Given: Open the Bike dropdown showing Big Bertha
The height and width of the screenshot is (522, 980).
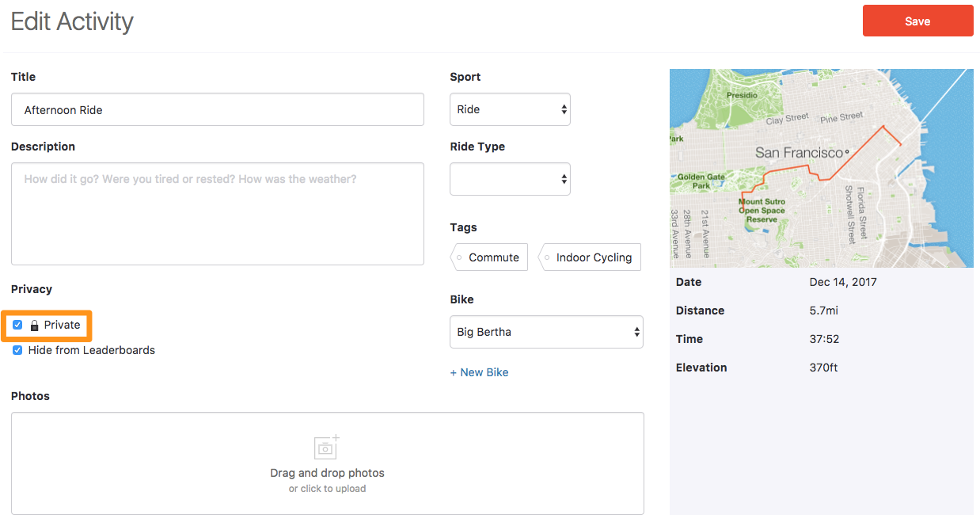Looking at the screenshot, I should coord(546,332).
